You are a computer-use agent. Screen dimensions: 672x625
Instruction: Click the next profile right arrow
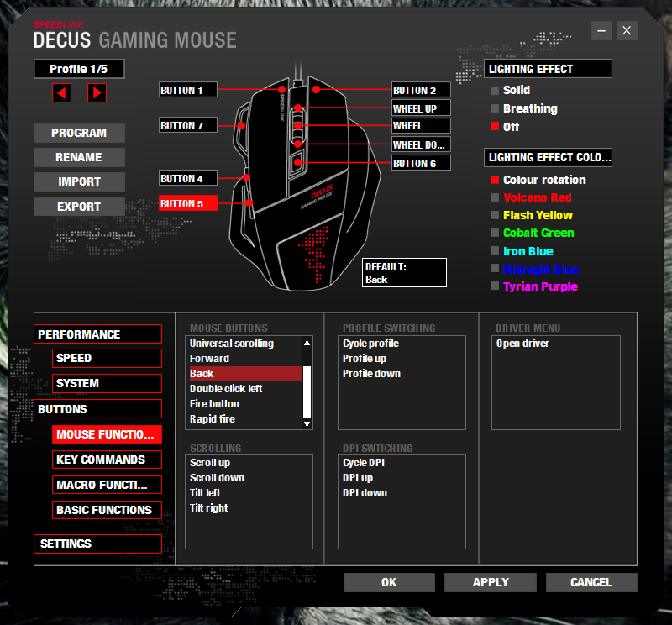coord(97,92)
